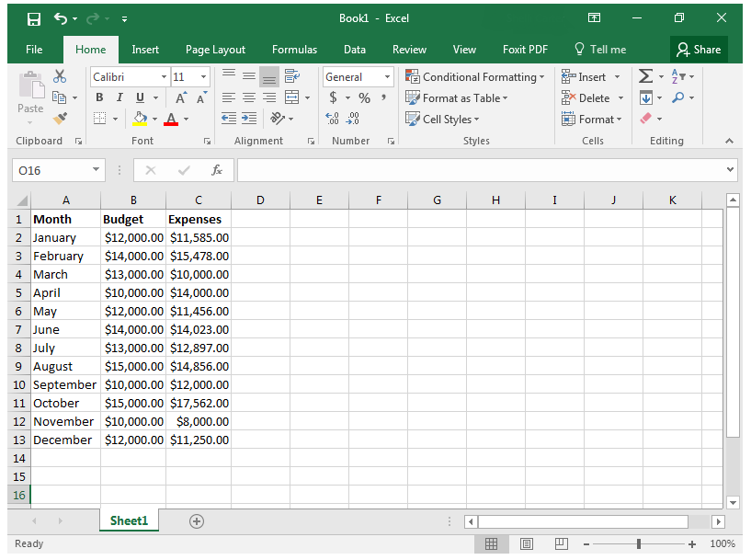Click the Save icon in title bar
Image resolution: width=751 pixels, height=560 pixels.
33,18
